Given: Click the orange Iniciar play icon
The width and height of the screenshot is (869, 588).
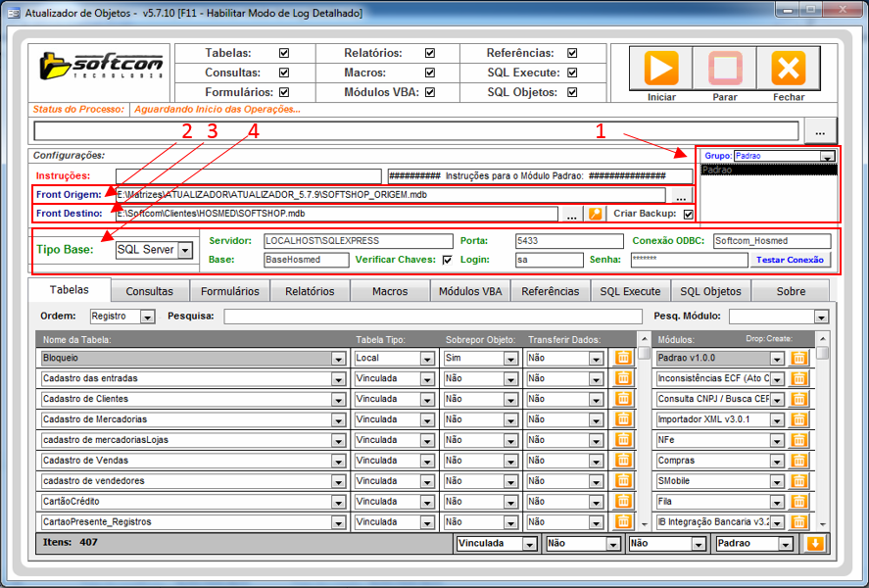Looking at the screenshot, I should point(661,69).
